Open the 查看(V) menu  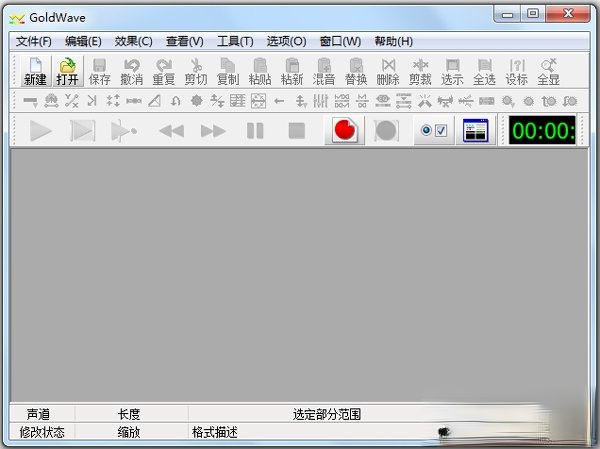(185, 41)
